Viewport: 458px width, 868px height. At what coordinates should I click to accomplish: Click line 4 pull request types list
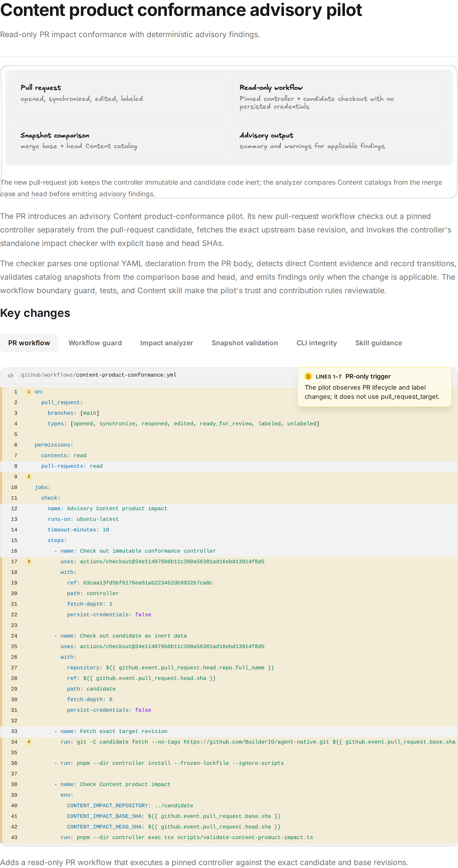(183, 424)
